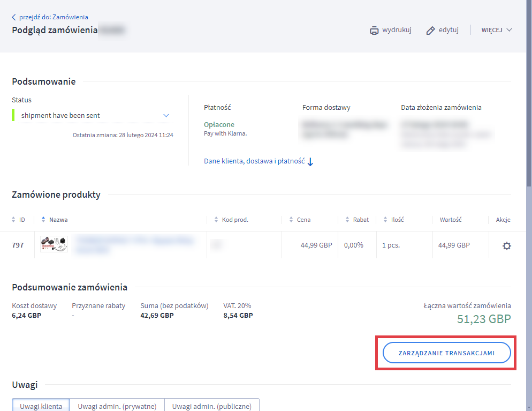
Task: Switch to Uwagi klienta tab
Action: (x=41, y=406)
